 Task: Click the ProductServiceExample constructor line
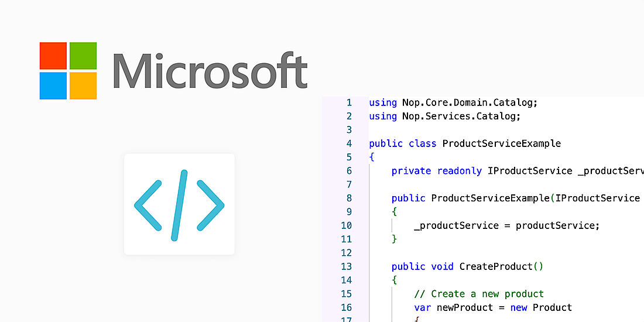[518, 198]
